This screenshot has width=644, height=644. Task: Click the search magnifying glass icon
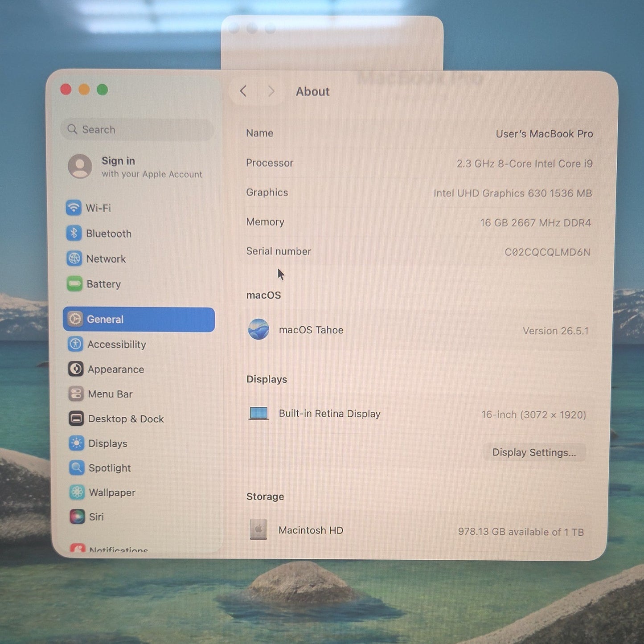point(72,129)
